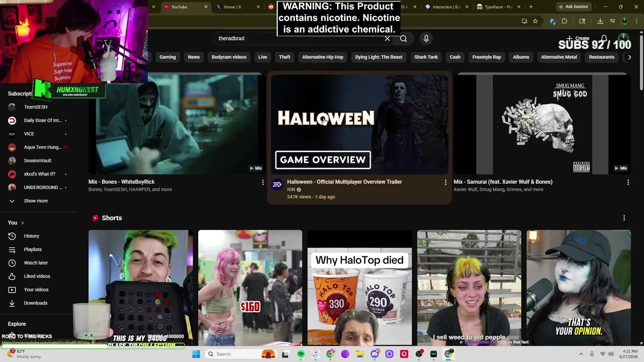Open File Explorer from the taskbar
Image resolution: width=644 pixels, height=362 pixels.
(x=360, y=354)
